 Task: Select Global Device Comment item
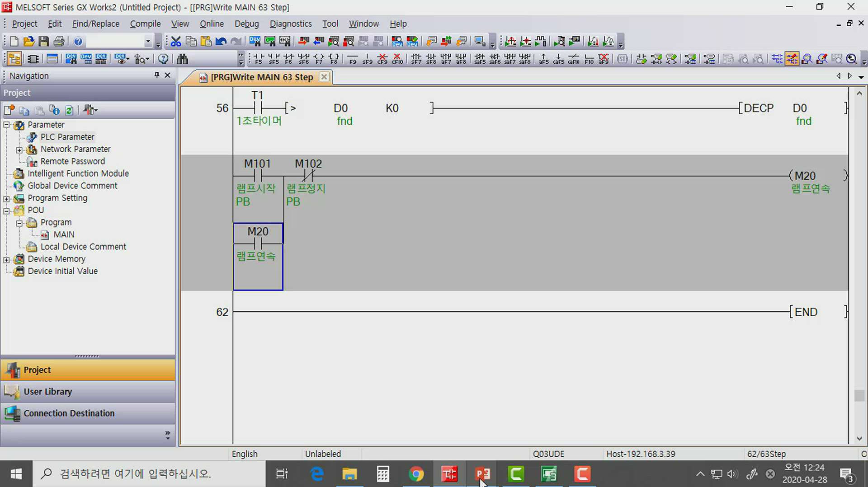pos(72,186)
